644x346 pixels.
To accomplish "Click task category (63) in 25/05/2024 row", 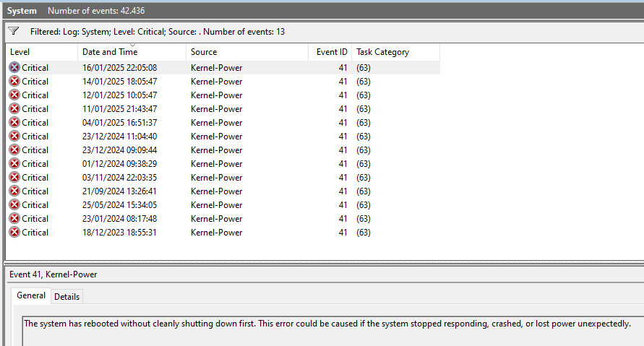I will click(x=364, y=205).
